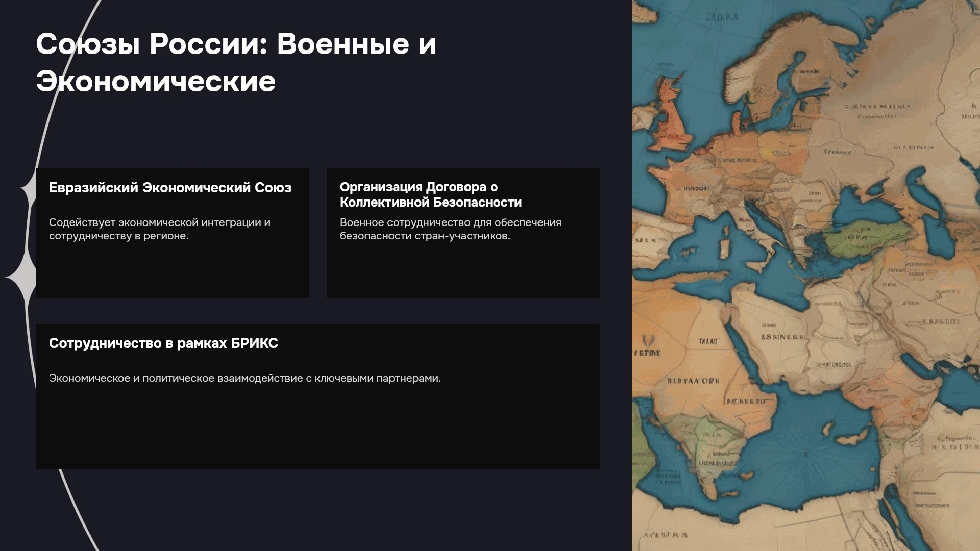The height and width of the screenshot is (551, 980).
Task: Click the small star decoration near the first card
Action: pos(29,189)
